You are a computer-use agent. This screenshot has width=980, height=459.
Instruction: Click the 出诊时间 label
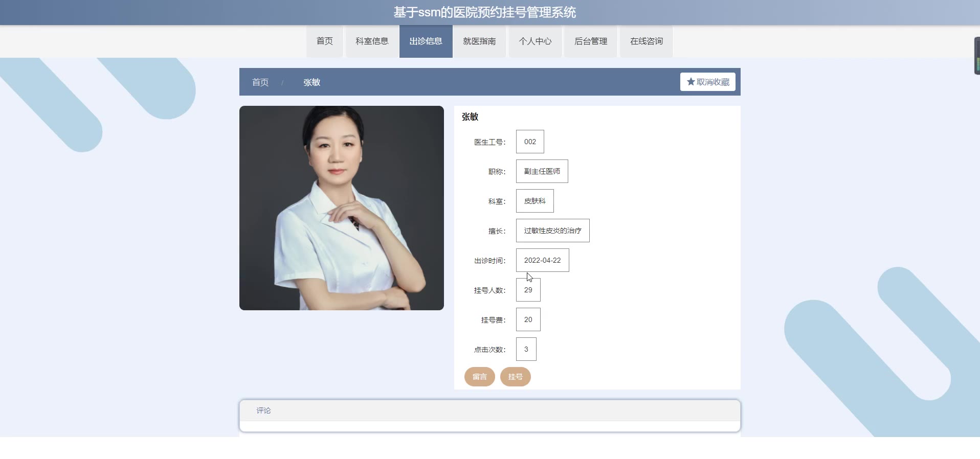[x=489, y=261]
